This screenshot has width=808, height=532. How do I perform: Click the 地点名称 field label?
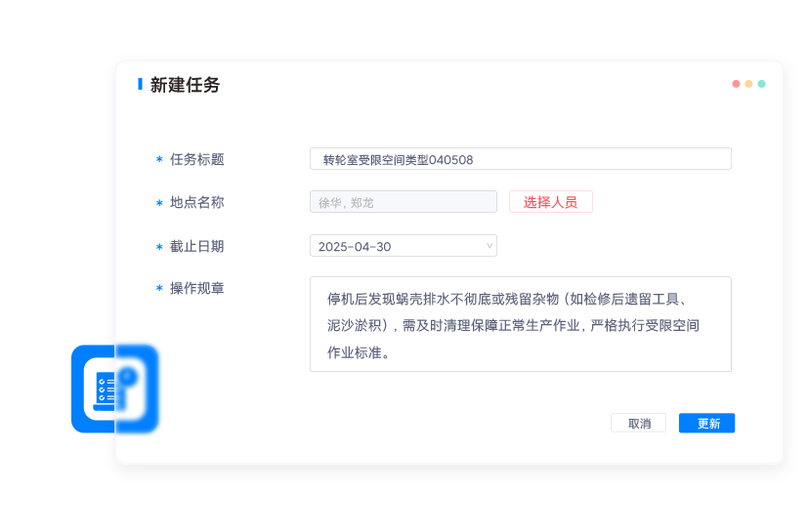[x=196, y=202]
